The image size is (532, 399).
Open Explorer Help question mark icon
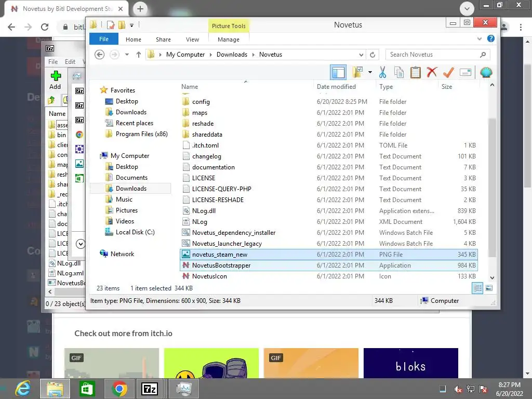[491, 38]
